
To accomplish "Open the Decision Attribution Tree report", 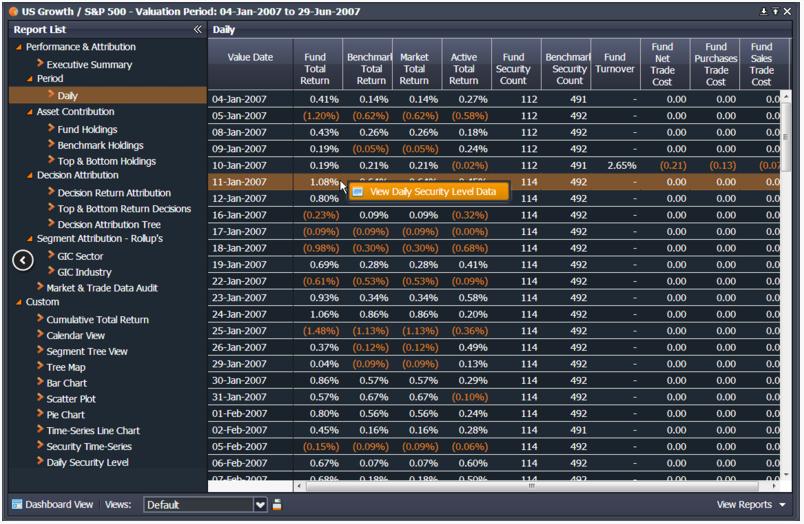I will pyautogui.click(x=109, y=225).
